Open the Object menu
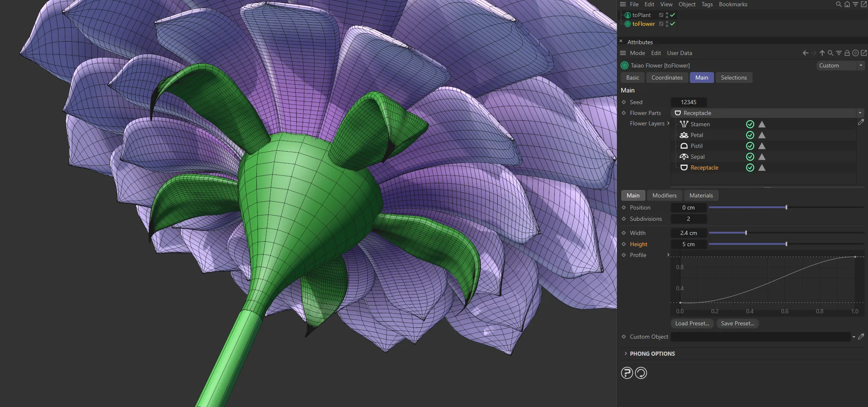The height and width of the screenshot is (407, 868). 687,4
